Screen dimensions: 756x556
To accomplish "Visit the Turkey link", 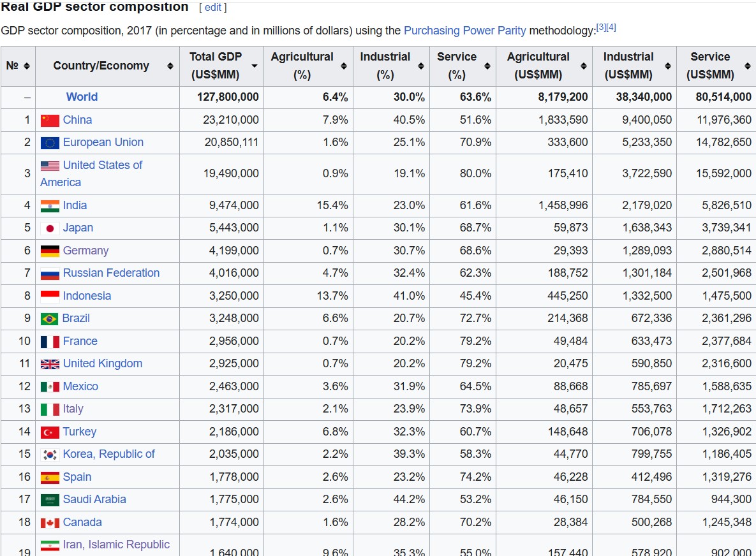I will [80, 432].
